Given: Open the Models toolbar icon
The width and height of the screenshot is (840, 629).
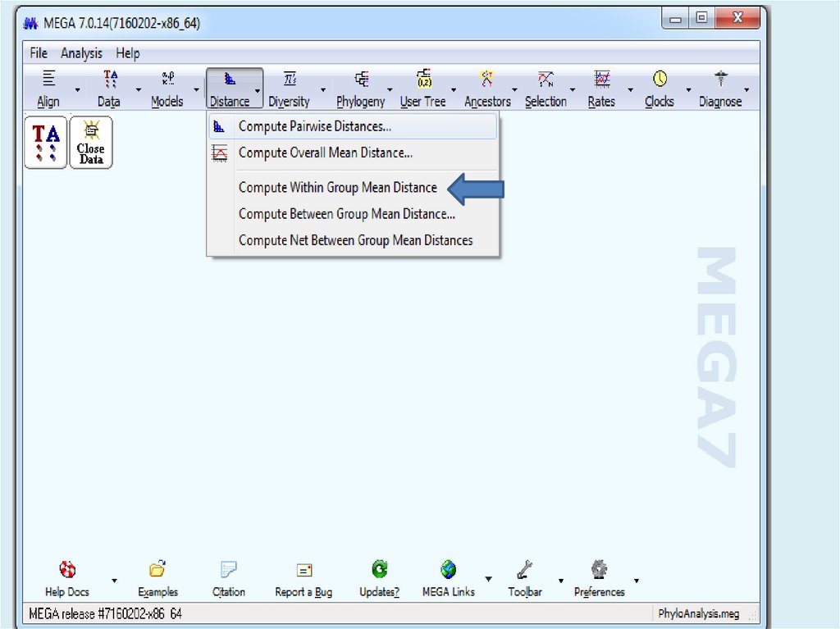Looking at the screenshot, I should point(167,78).
